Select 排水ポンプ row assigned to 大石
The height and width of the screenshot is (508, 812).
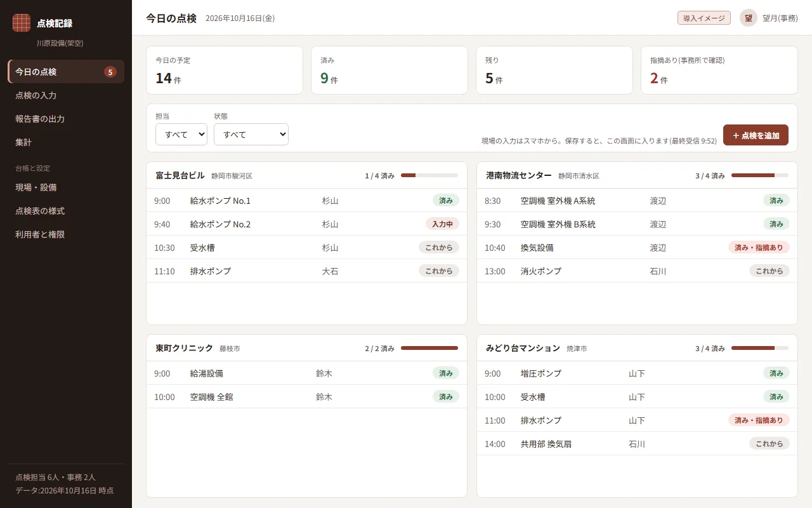point(306,271)
